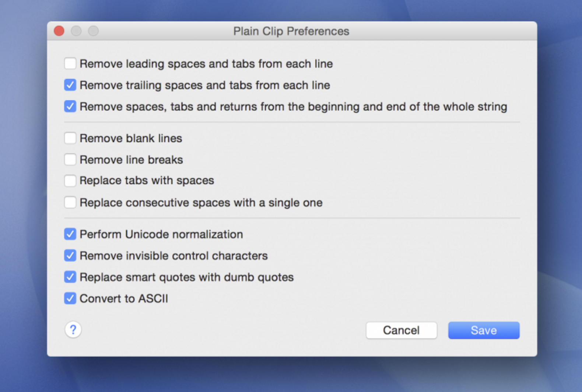The width and height of the screenshot is (582, 392).
Task: Click the Plain Clip Preferences title bar
Action: coord(291,31)
